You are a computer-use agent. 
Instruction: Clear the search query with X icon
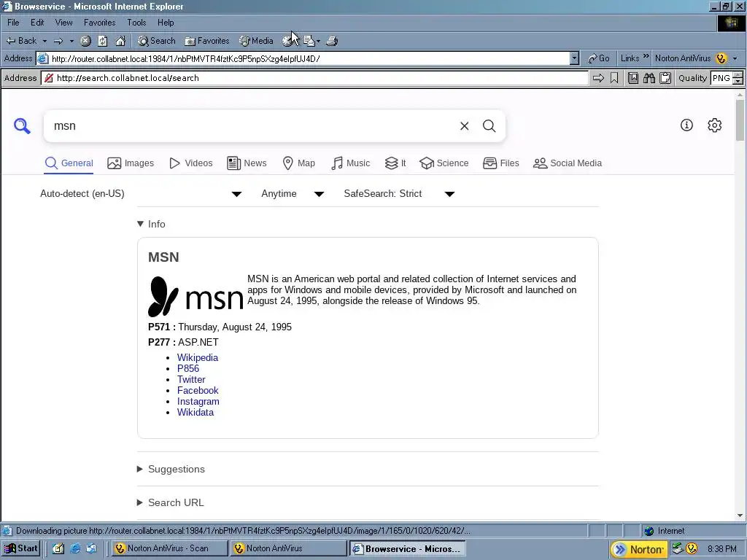click(465, 125)
